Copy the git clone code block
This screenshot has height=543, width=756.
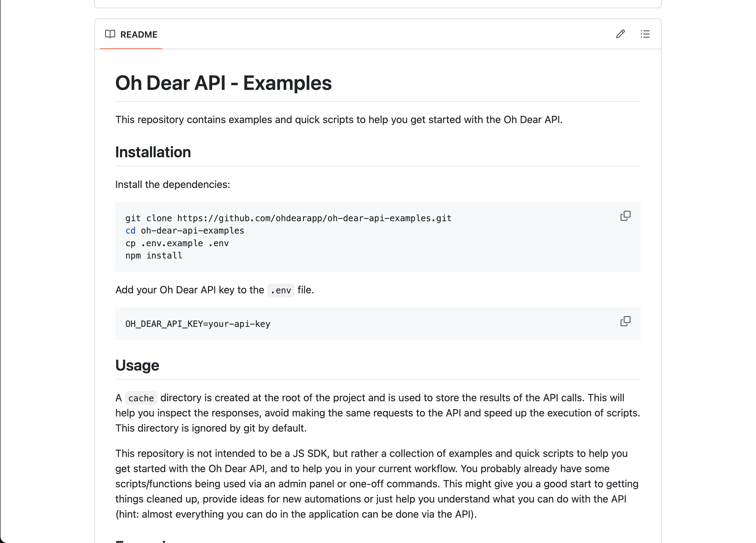pyautogui.click(x=625, y=216)
